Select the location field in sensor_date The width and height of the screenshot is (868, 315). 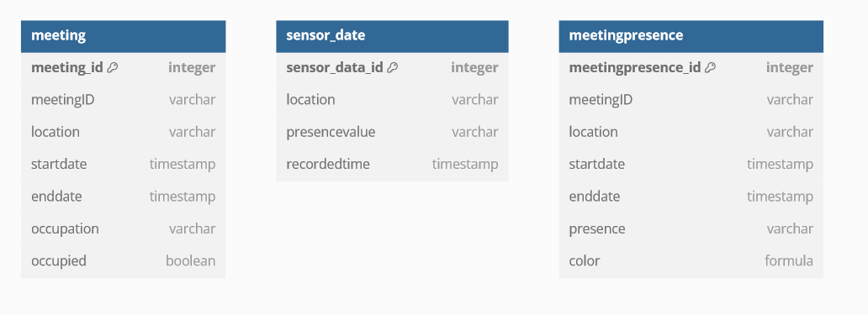[x=392, y=100]
